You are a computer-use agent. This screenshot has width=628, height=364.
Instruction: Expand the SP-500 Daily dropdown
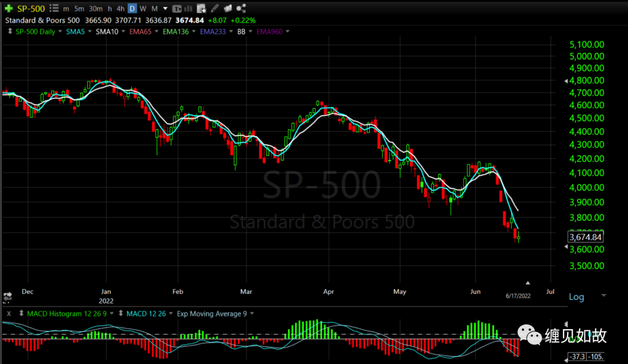[60, 31]
